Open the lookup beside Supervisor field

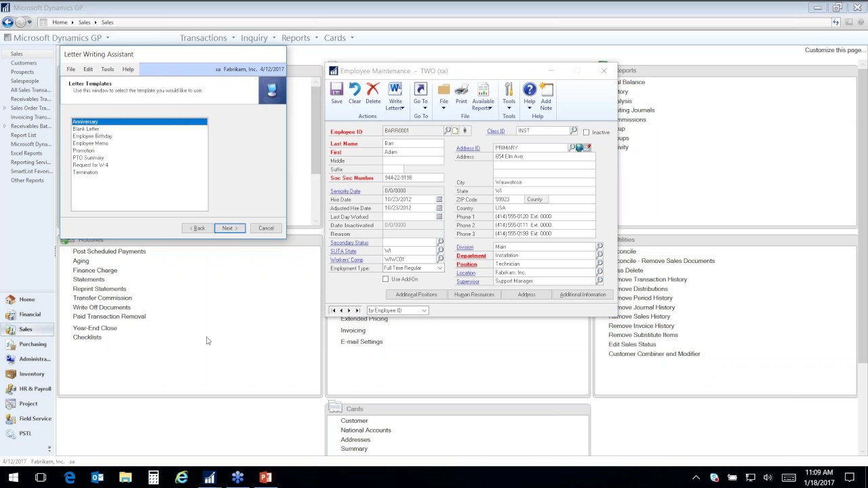click(599, 281)
